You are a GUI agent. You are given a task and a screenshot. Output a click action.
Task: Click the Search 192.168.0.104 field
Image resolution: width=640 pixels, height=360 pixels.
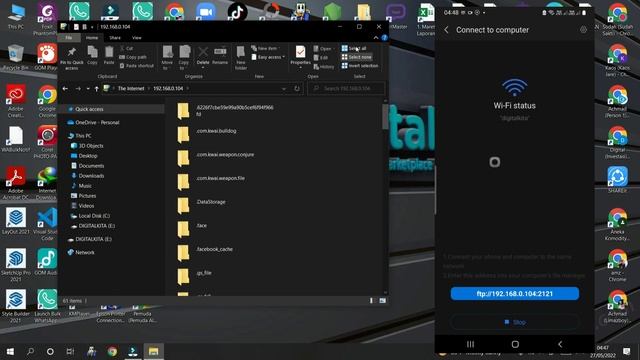[346, 89]
